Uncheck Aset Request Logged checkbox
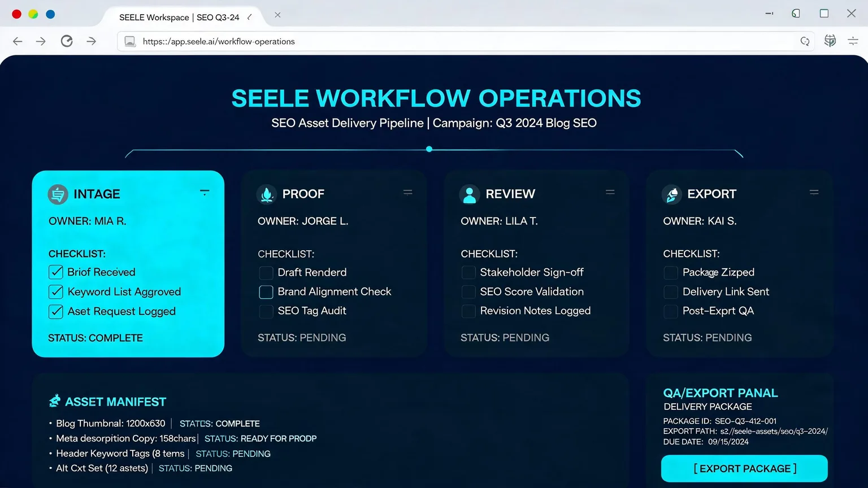The image size is (868, 488). tap(56, 312)
